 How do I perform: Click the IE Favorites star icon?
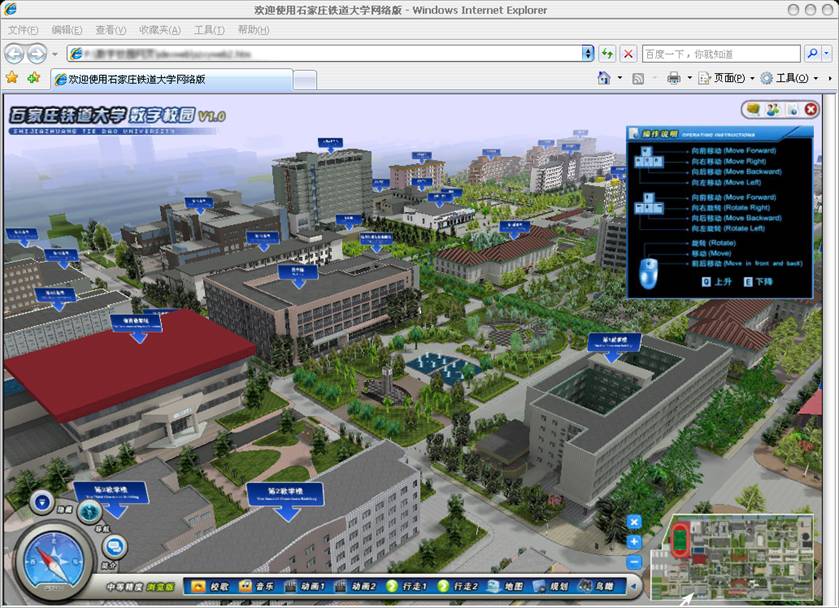(12, 78)
